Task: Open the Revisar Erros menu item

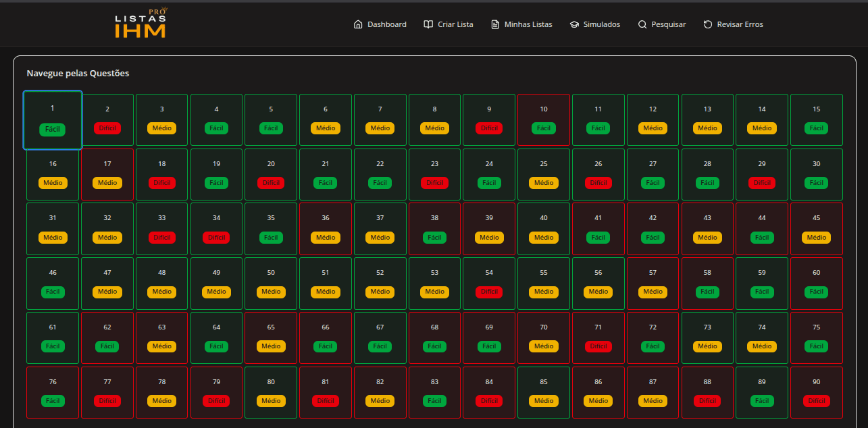Action: (x=734, y=24)
